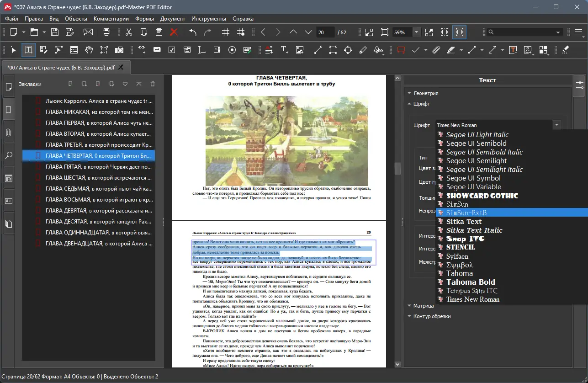Click the red Delete X icon
The width and height of the screenshot is (588, 383).
[174, 32]
